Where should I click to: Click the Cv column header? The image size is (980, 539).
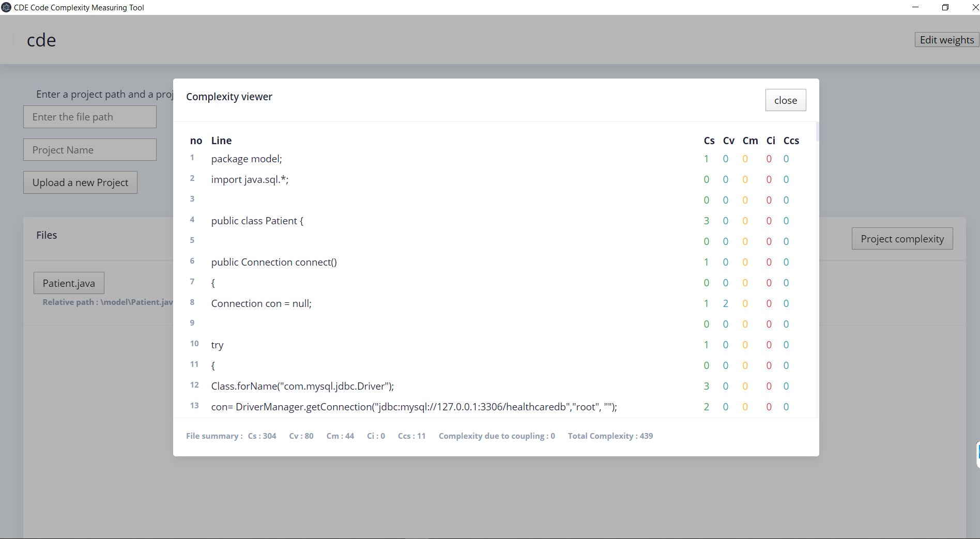[728, 140]
